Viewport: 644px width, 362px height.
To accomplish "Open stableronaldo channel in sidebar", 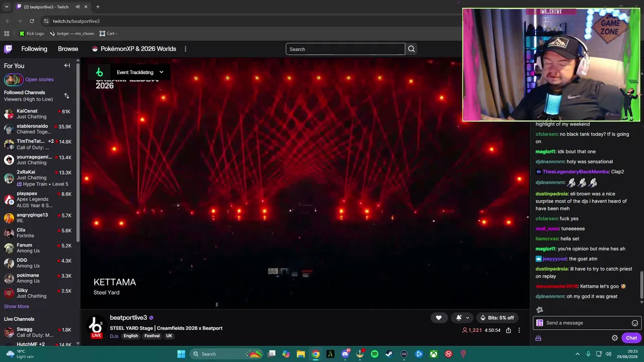I will [x=39, y=129].
